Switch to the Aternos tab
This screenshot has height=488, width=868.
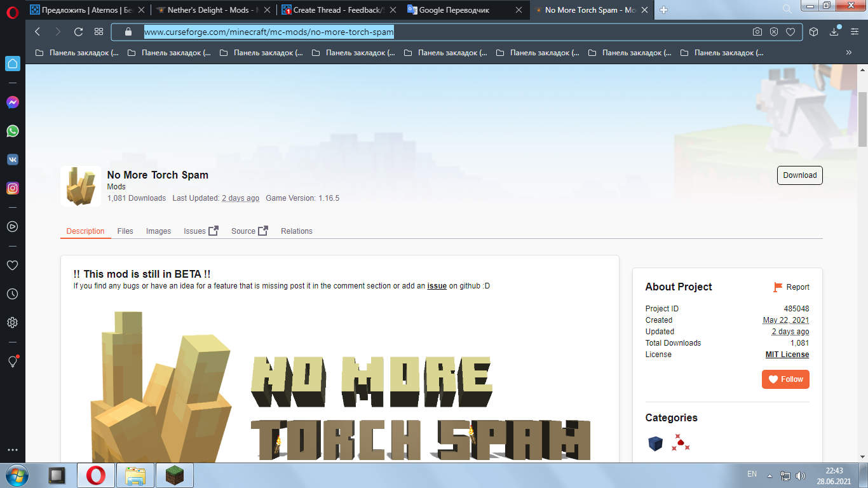88,10
